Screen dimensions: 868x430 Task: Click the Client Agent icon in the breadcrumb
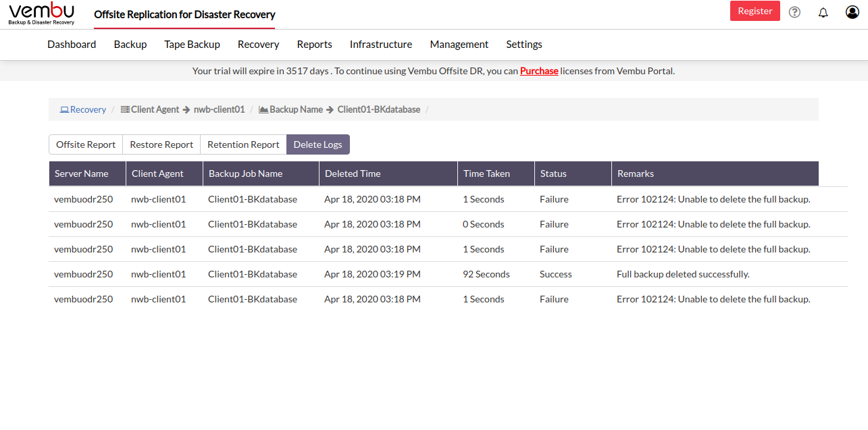tap(125, 109)
